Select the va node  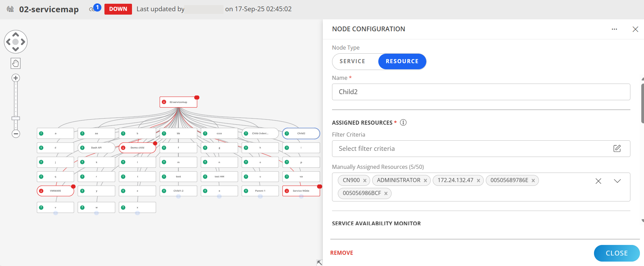tap(301, 177)
